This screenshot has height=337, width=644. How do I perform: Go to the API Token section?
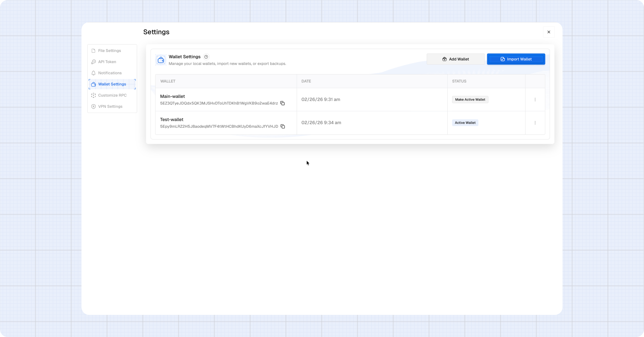(x=107, y=62)
